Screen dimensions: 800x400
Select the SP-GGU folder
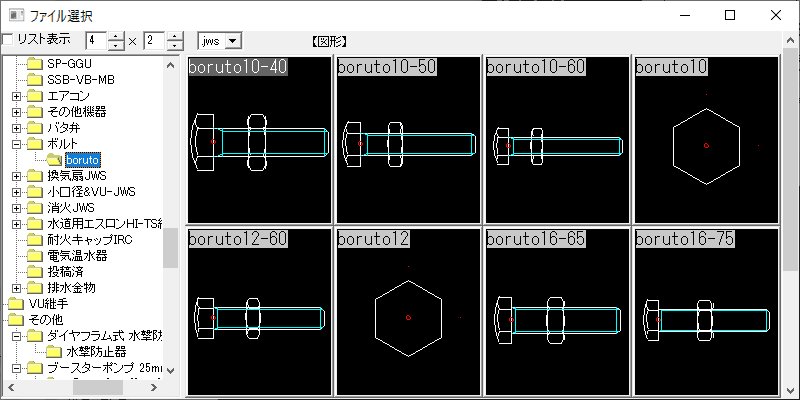click(x=69, y=64)
